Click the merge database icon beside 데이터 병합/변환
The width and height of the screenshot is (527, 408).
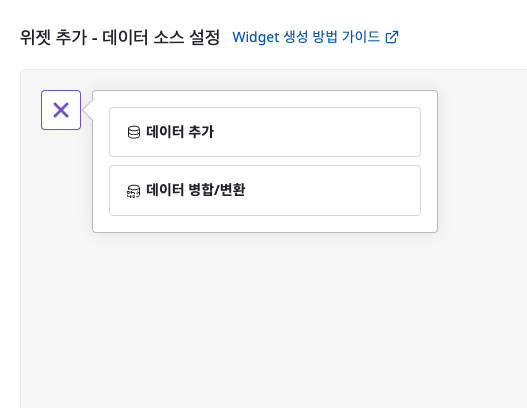coord(133,191)
